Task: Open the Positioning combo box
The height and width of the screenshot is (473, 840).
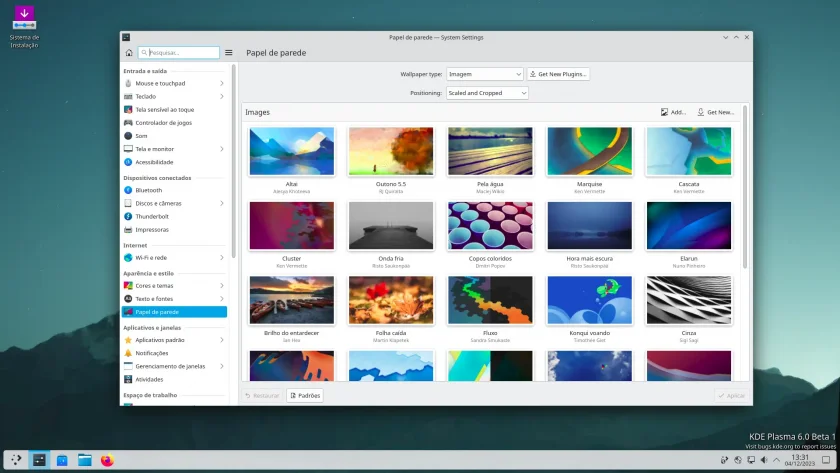Action: pos(488,93)
